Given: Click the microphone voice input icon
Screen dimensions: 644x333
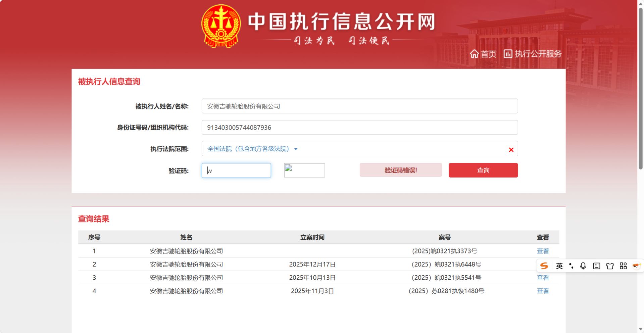Looking at the screenshot, I should point(583,266).
